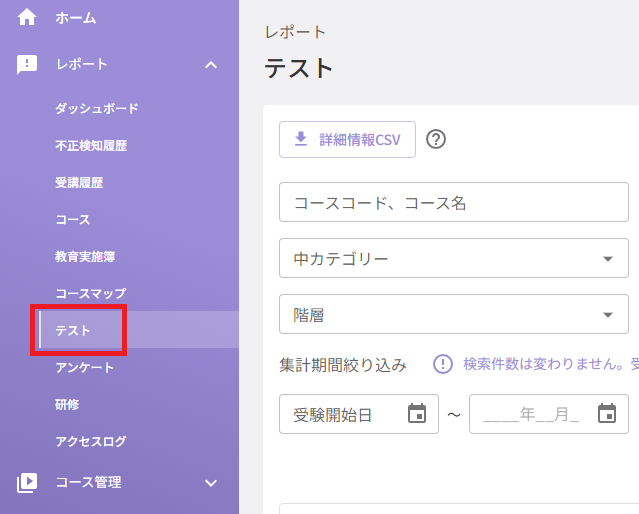Select レポート in the sidebar

click(82, 64)
